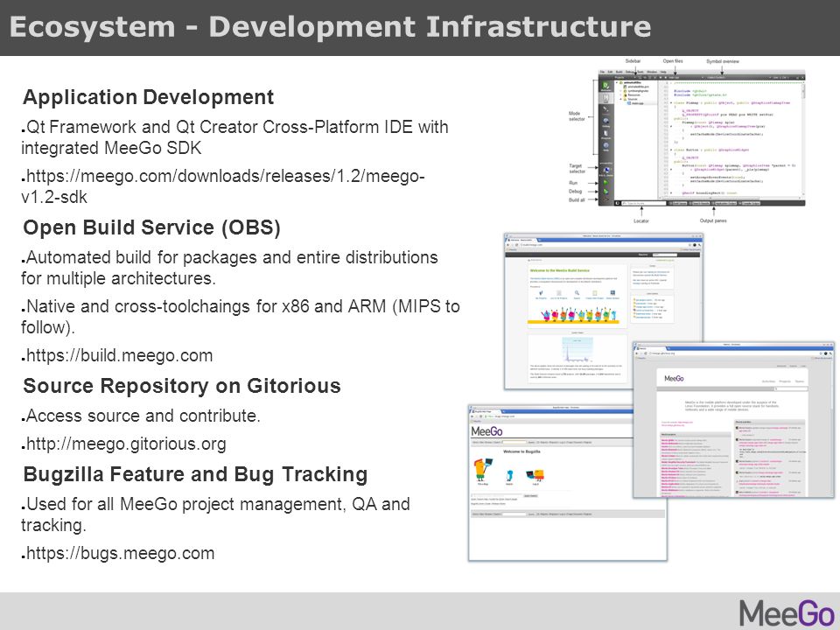Collapse the root project node in Qt Creator
This screenshot has width=840, height=630.
coord(617,82)
